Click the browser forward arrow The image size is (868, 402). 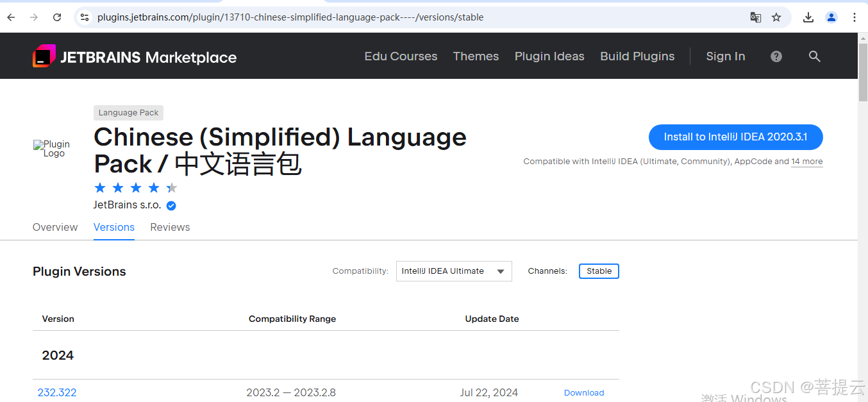[x=34, y=17]
